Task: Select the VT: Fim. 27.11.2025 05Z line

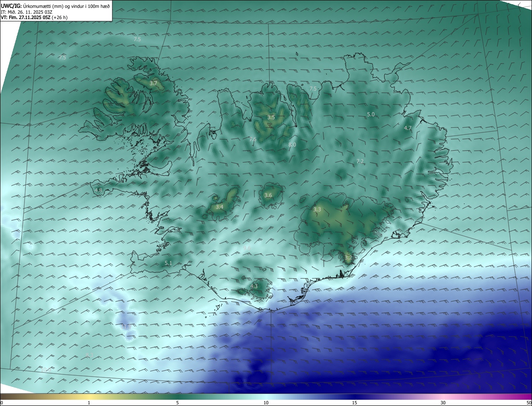Action: pos(34,17)
